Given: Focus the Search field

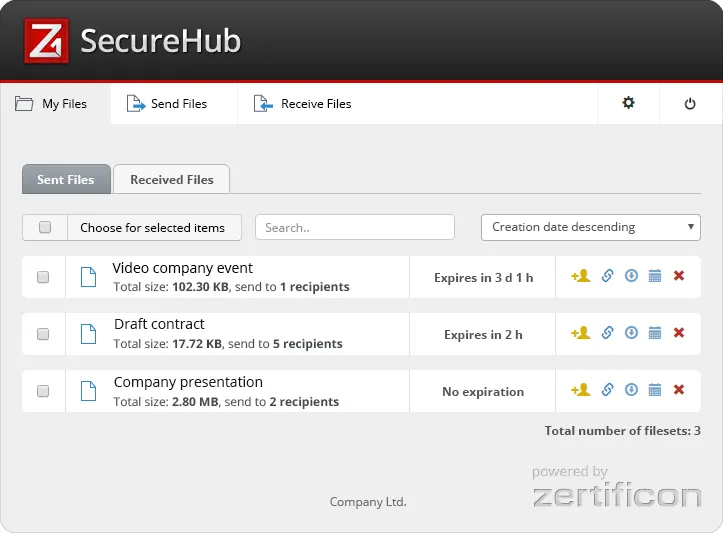Looking at the screenshot, I should (355, 227).
